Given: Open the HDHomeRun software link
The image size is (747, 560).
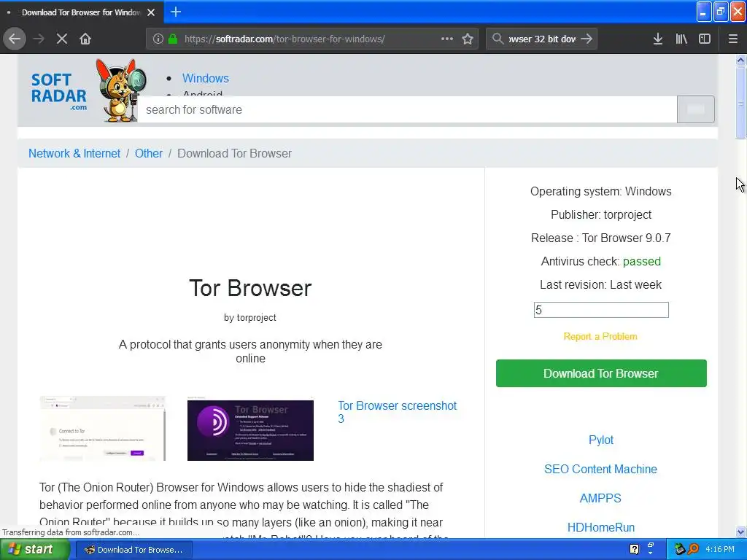Looking at the screenshot, I should 601,527.
